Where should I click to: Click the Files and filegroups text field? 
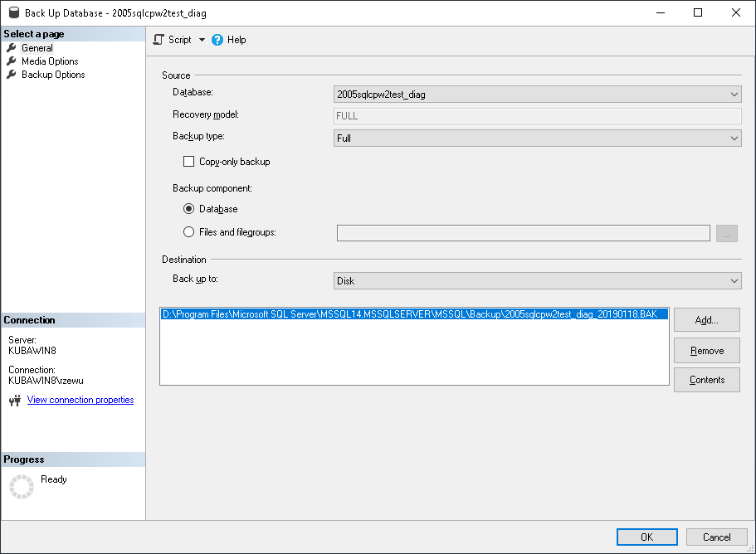click(x=523, y=233)
